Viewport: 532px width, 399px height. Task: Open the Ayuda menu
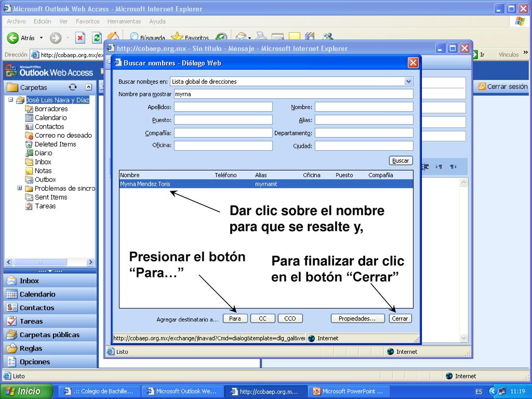(157, 21)
